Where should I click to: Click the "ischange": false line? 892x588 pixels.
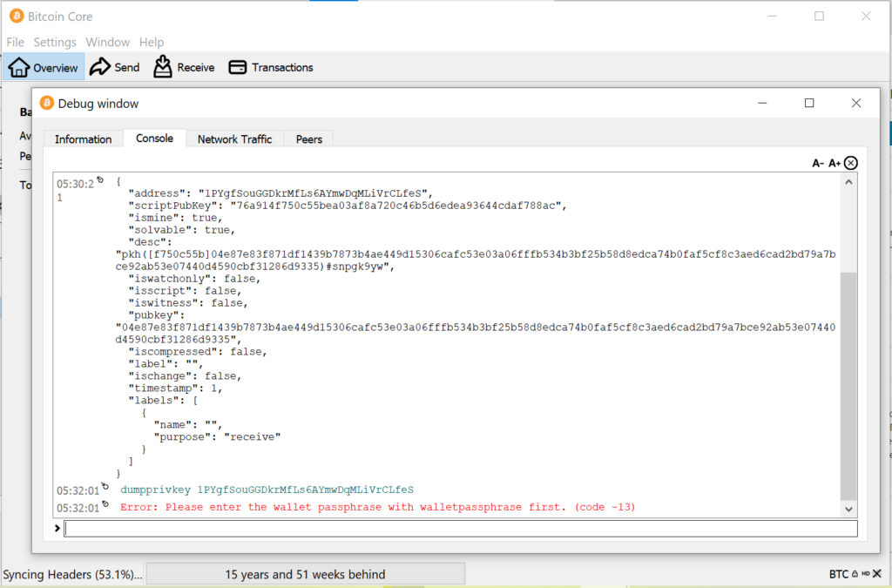click(x=185, y=376)
